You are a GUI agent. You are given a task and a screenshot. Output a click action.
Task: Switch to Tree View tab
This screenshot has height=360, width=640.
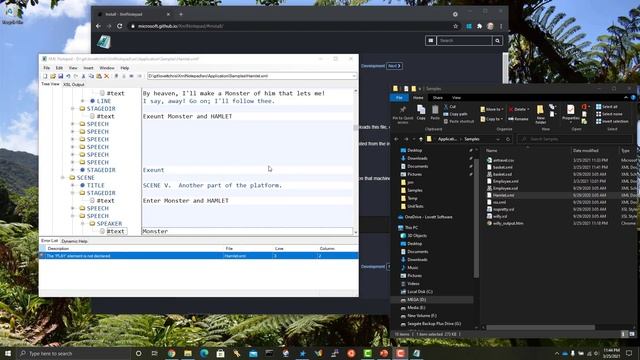[x=50, y=84]
